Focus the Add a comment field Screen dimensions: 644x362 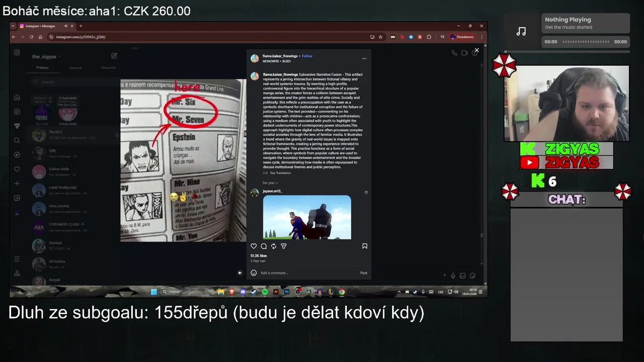click(308, 273)
